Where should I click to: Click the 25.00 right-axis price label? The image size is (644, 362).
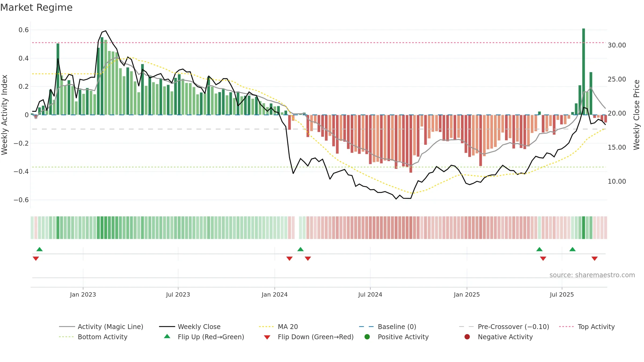(617, 79)
